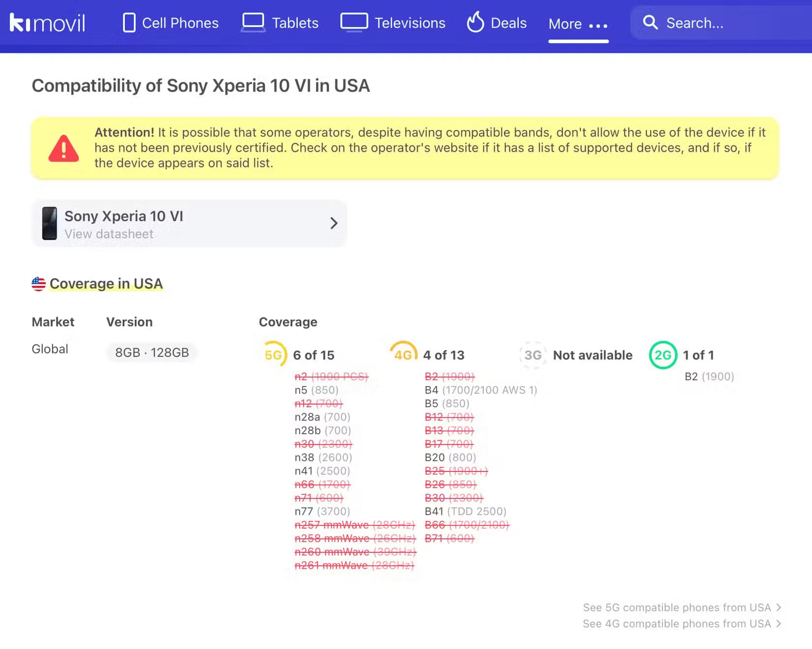Click the 3G coverage badge

tap(533, 355)
